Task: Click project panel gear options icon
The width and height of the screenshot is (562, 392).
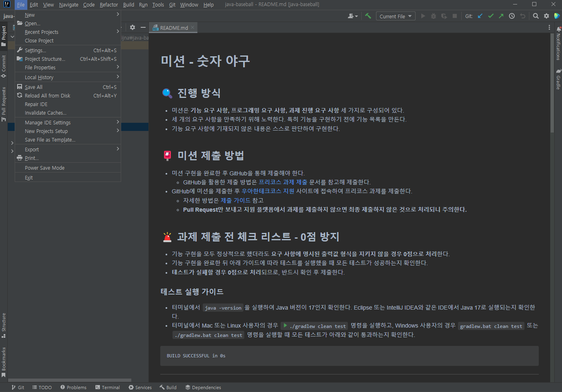Action: click(133, 27)
